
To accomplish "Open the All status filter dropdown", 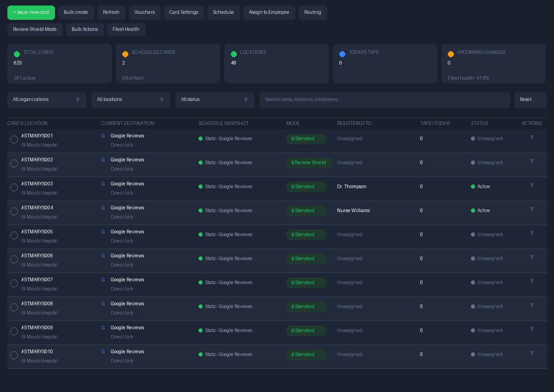I will coord(215,100).
